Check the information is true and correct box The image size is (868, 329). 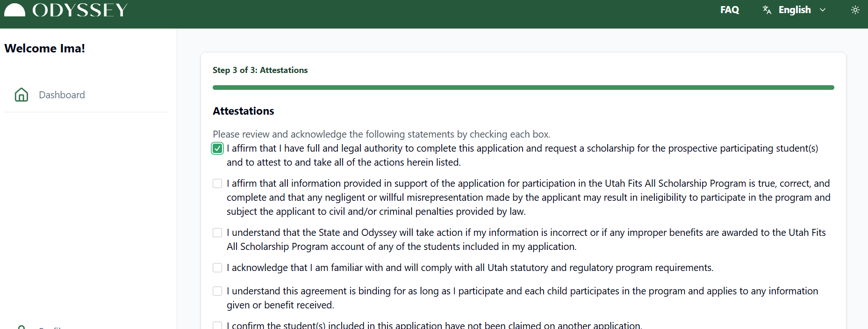[x=217, y=183]
